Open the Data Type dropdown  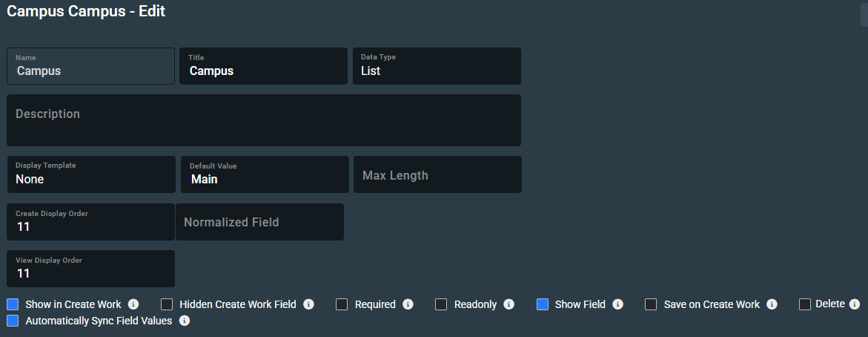(x=437, y=67)
